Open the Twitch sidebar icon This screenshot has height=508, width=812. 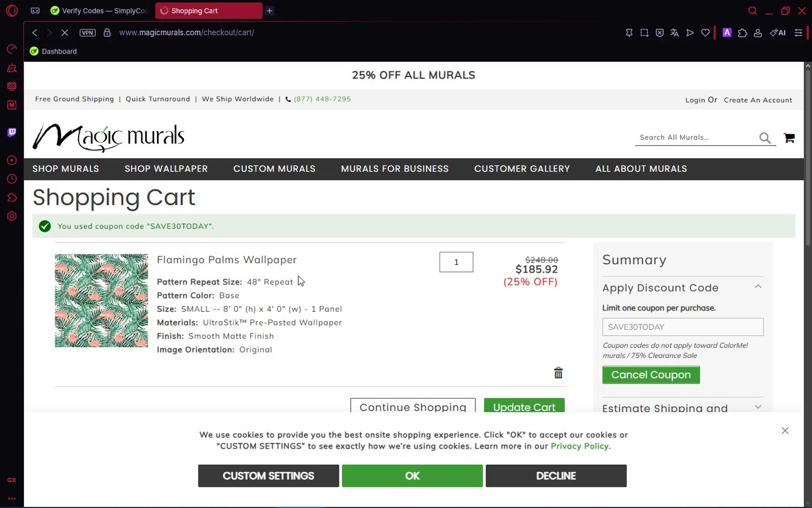pyautogui.click(x=11, y=132)
